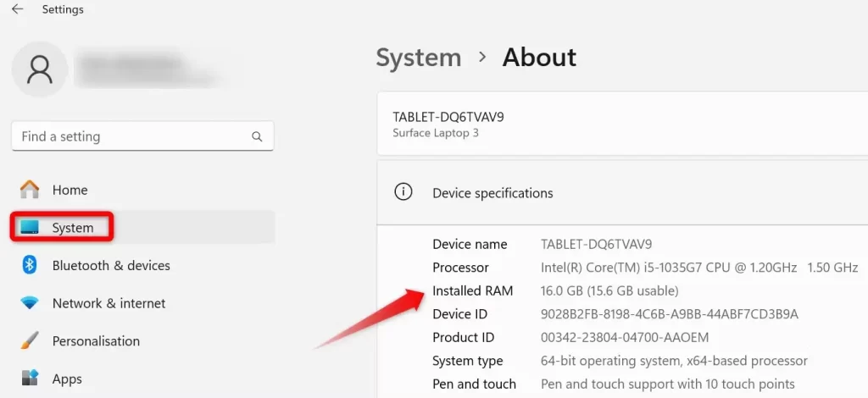The image size is (868, 398).
Task: Click the user profile avatar icon
Action: 40,69
